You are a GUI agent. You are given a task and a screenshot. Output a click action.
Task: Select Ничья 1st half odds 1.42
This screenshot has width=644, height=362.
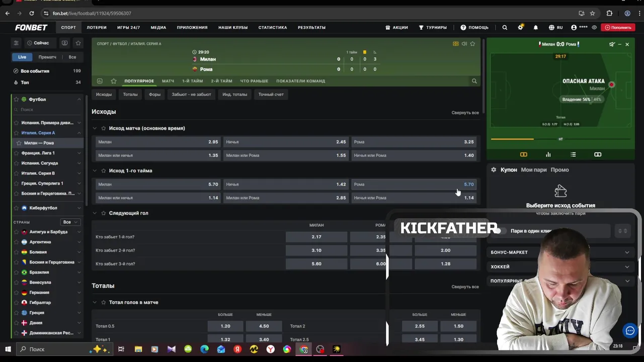click(x=286, y=185)
